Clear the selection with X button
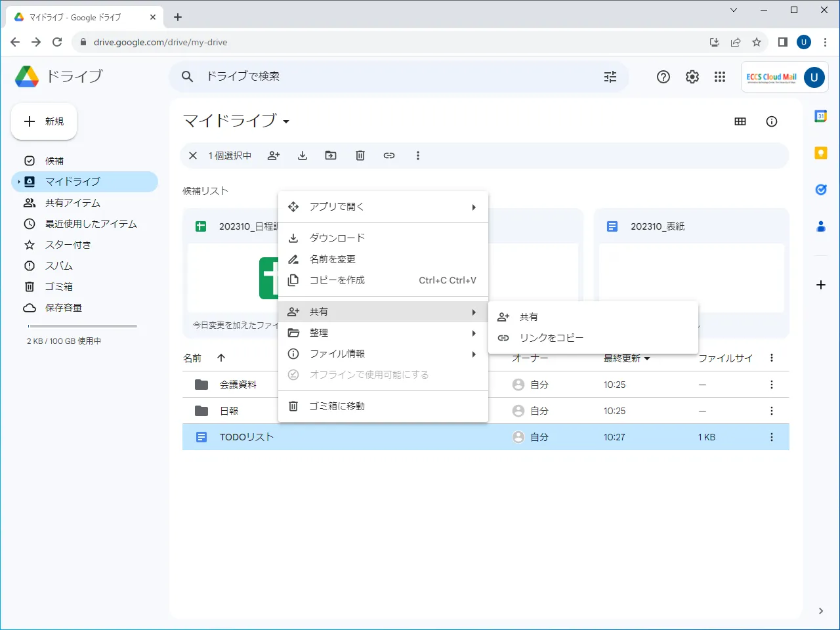840x630 pixels. tap(193, 156)
